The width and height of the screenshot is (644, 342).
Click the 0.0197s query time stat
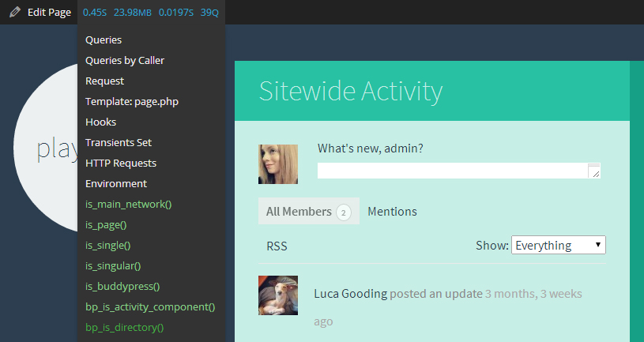click(x=175, y=13)
